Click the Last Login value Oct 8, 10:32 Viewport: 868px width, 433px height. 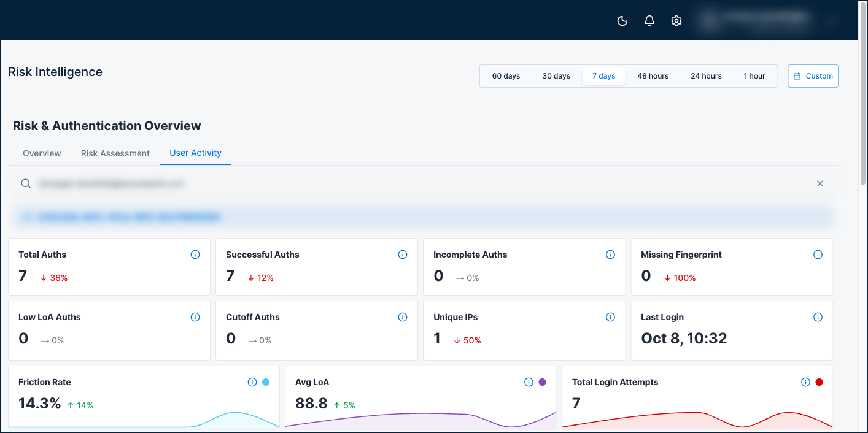coord(684,338)
